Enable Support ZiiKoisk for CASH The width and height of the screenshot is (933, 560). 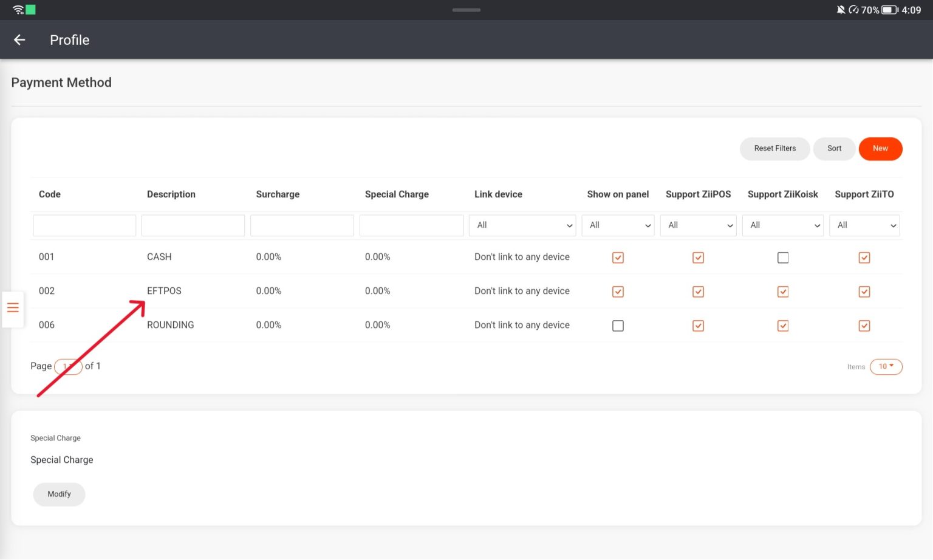782,258
